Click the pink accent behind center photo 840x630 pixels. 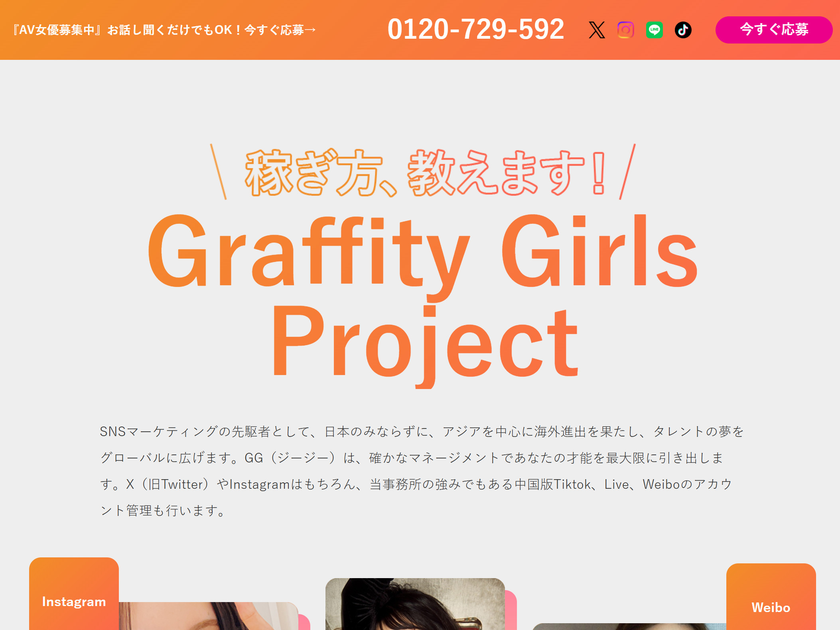click(x=511, y=610)
